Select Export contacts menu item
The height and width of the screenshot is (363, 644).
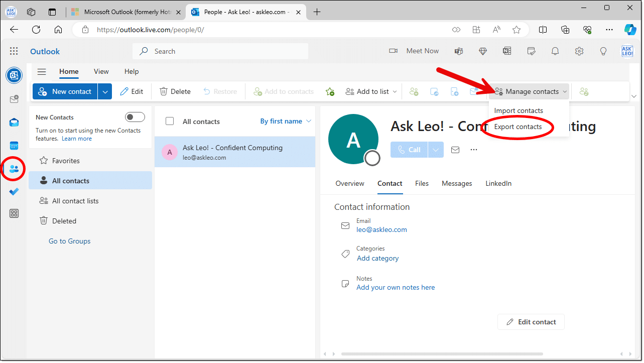click(x=518, y=127)
